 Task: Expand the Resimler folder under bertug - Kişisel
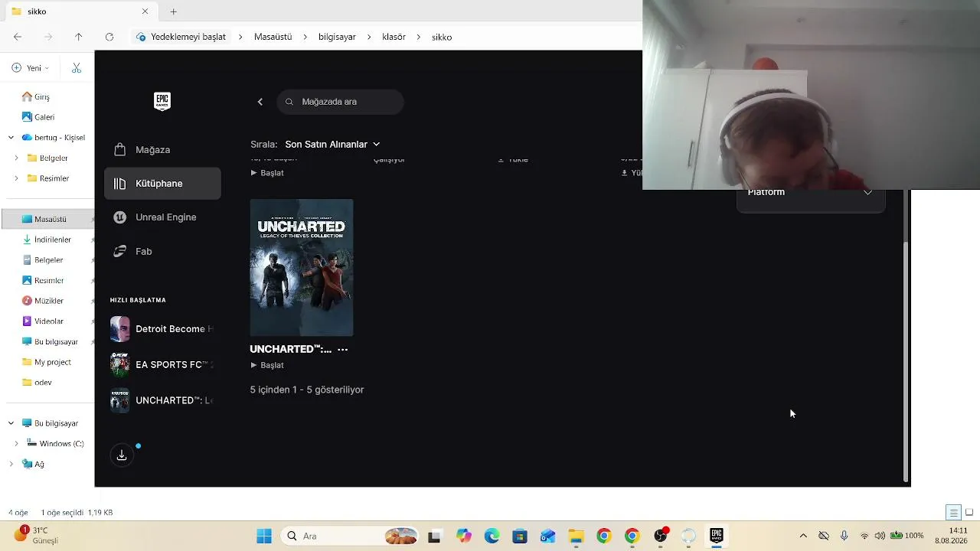click(x=16, y=178)
